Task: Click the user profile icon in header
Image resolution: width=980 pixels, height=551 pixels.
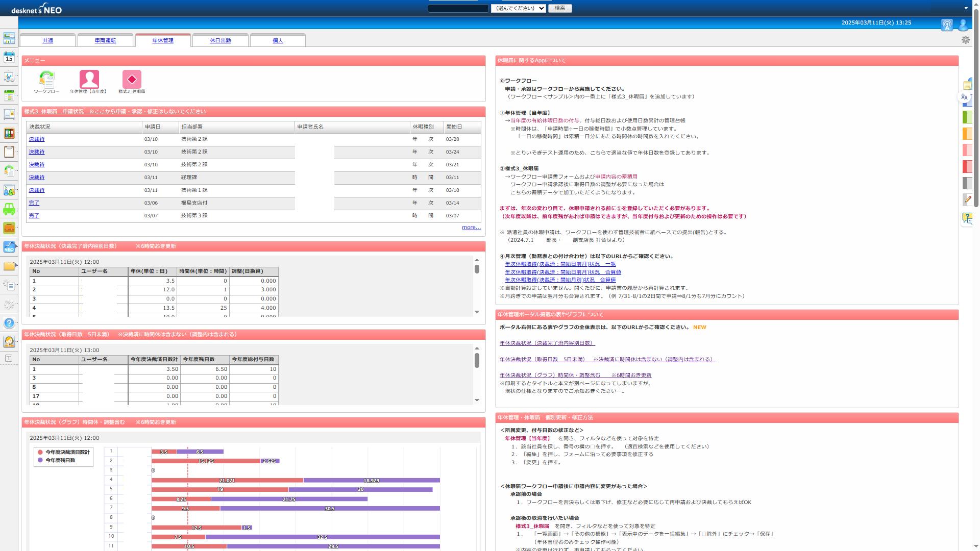Action: click(963, 24)
